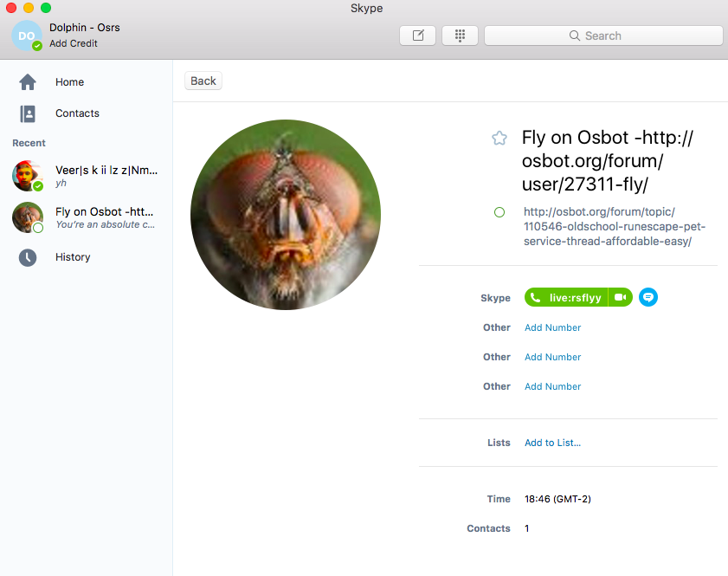
Task: Click the Contacts count value 1
Action: (x=526, y=528)
